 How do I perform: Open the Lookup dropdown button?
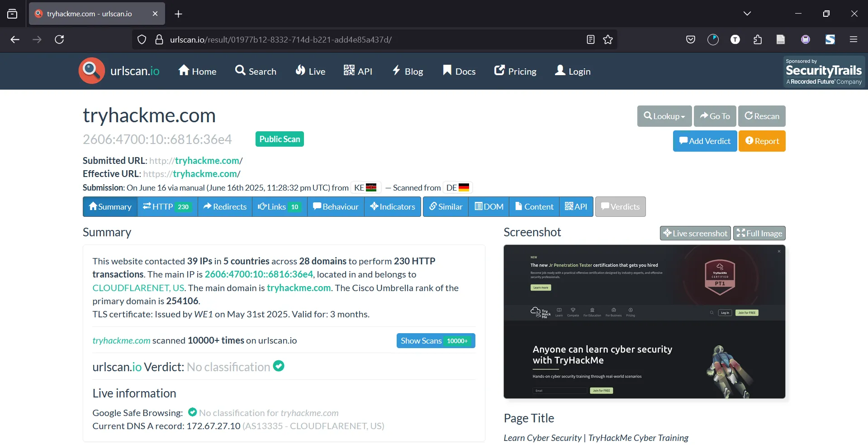[664, 116]
